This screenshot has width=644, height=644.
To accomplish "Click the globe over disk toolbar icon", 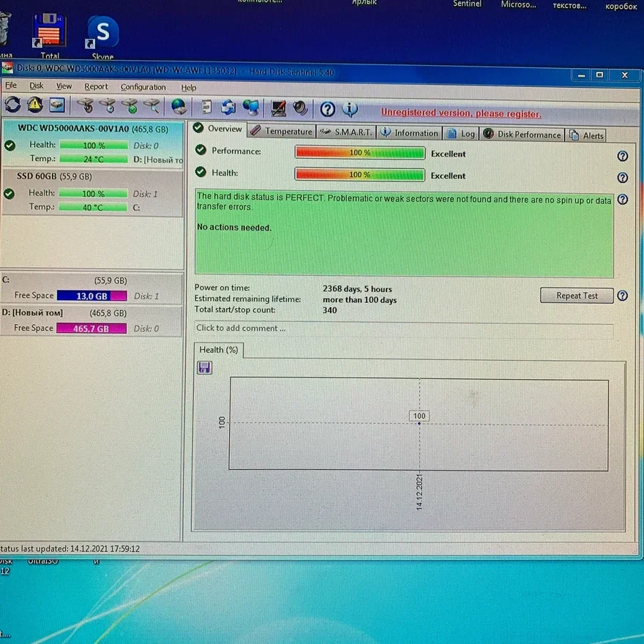I will 179,107.
